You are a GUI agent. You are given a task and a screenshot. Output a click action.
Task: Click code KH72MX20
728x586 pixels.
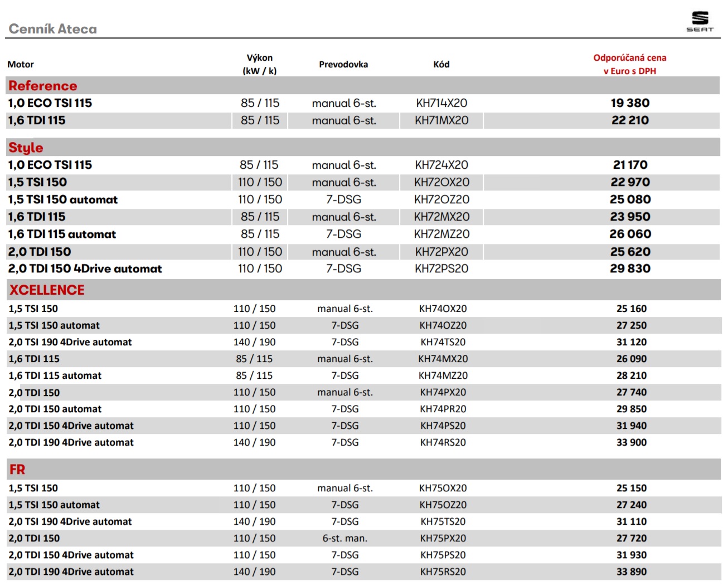[441, 217]
